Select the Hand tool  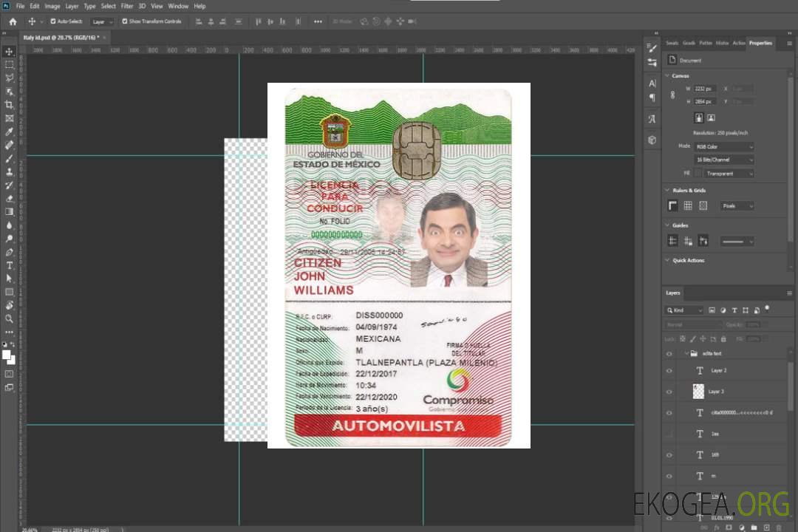[9, 305]
